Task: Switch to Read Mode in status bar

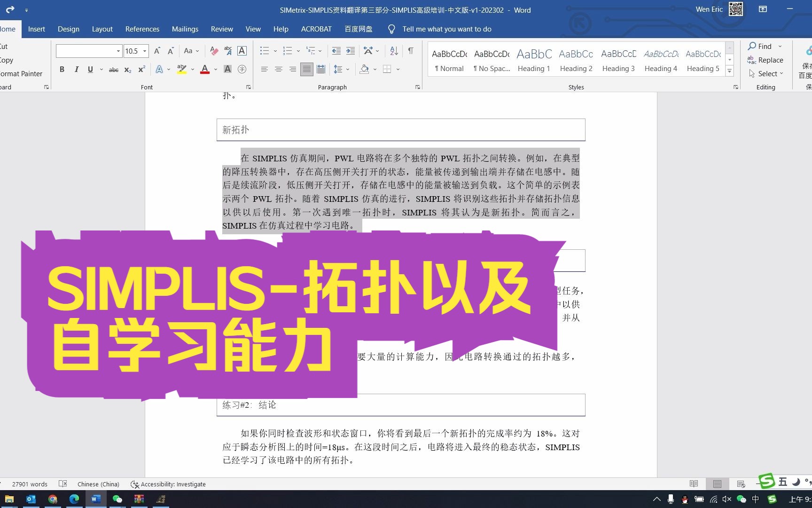Action: [694, 484]
